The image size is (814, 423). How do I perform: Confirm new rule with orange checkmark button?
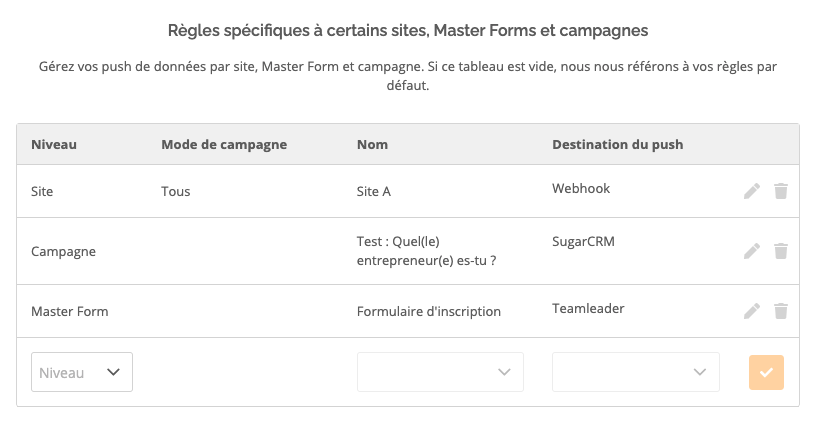click(766, 372)
